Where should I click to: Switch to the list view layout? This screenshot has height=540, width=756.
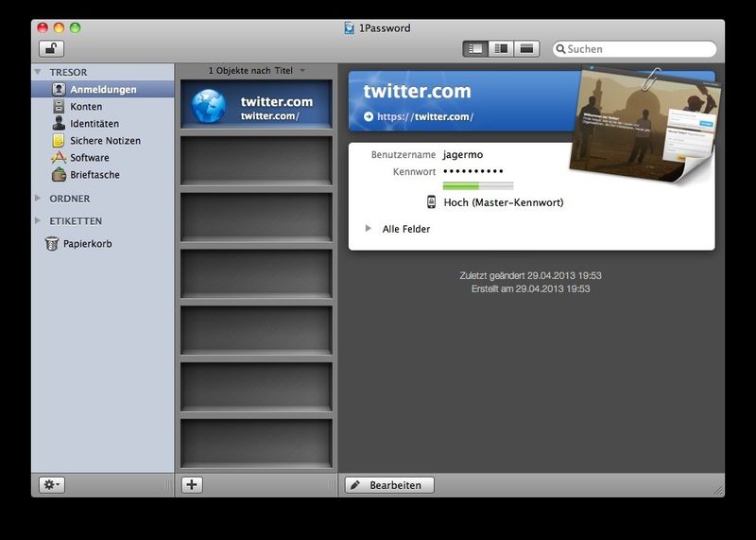(475, 49)
